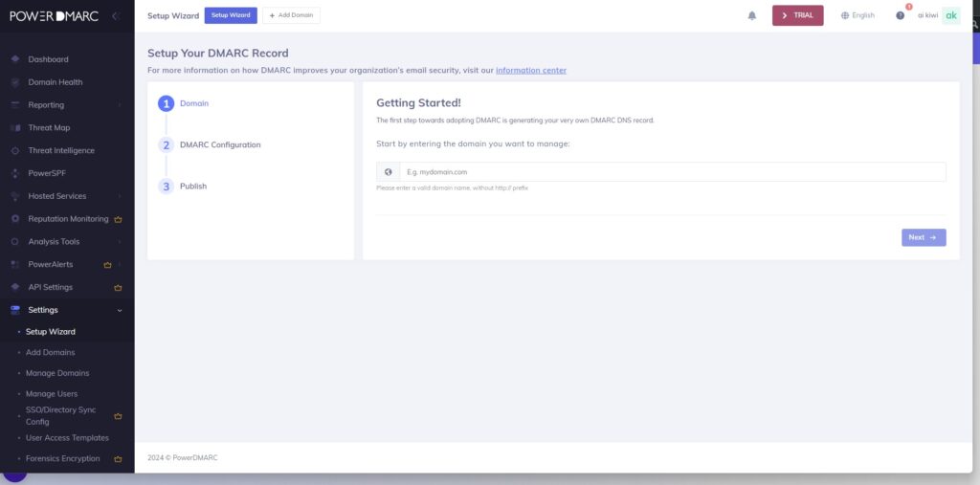Click the Domain Health shield icon

(x=15, y=82)
